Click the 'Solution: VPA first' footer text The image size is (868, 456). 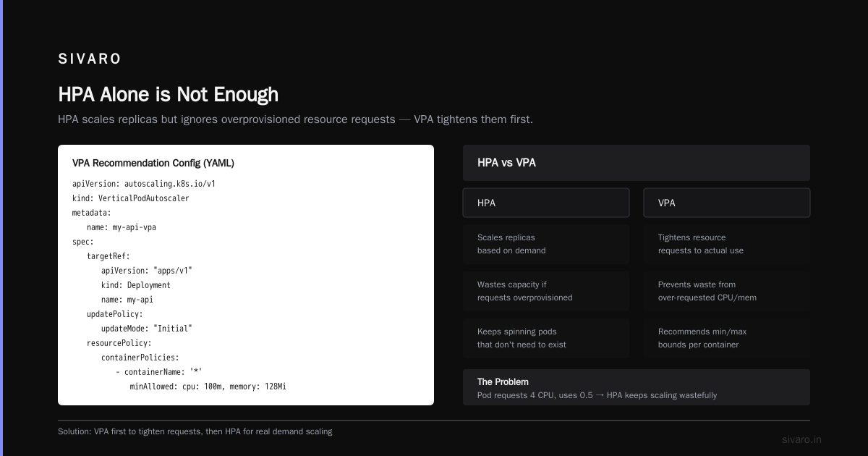195,431
